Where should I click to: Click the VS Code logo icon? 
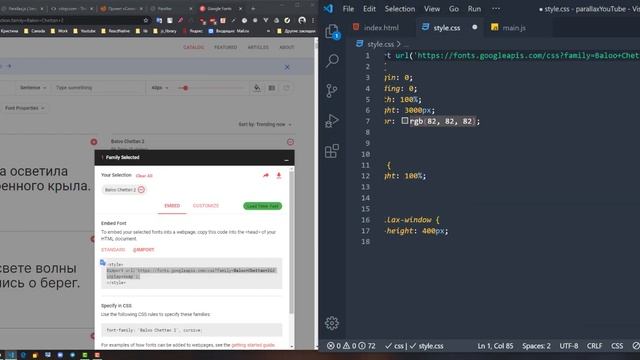coord(328,9)
